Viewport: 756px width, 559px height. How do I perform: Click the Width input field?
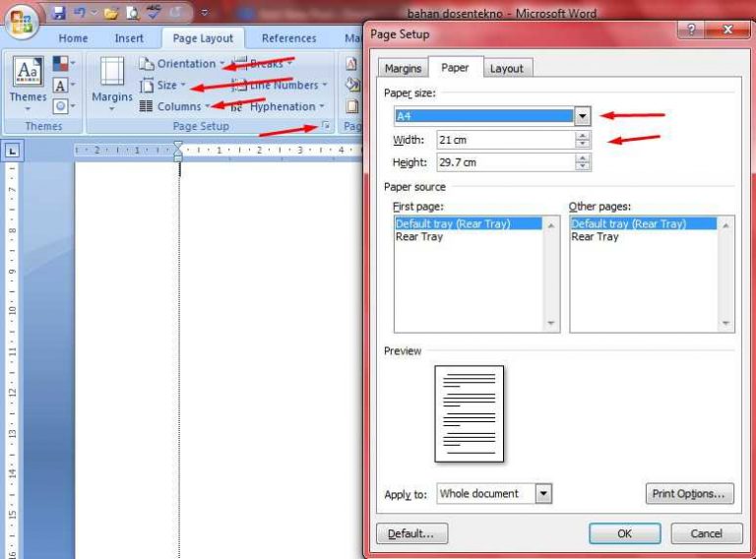pyautogui.click(x=506, y=140)
